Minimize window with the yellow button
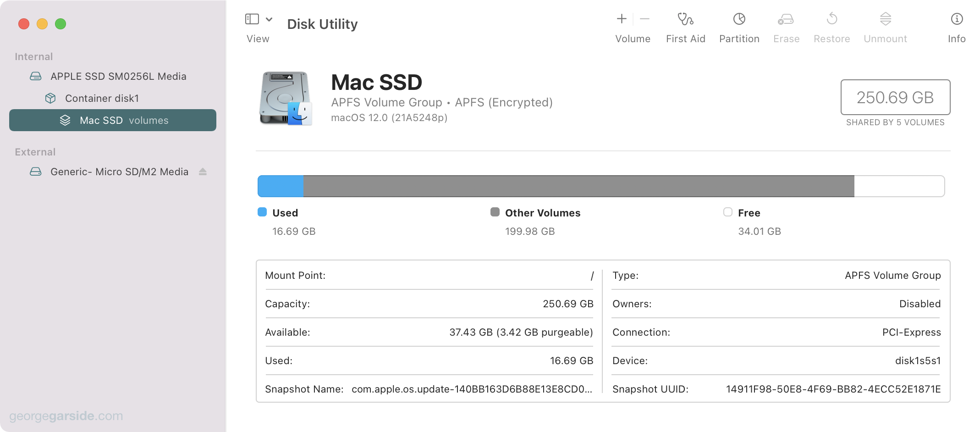The height and width of the screenshot is (432, 980). [x=42, y=24]
